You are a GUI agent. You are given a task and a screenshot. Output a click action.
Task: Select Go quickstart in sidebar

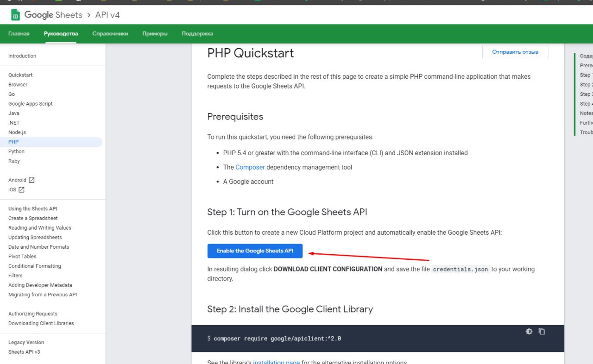point(12,94)
